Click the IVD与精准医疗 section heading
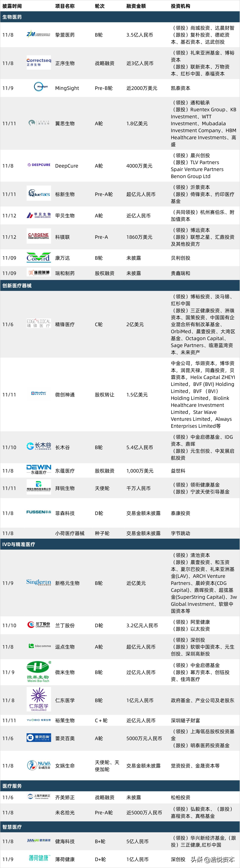This screenshot has height=868, width=240. 18,544
